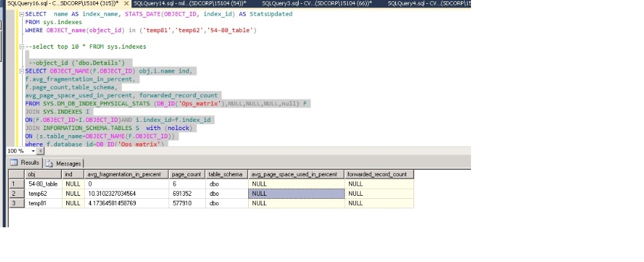The height and width of the screenshot is (262, 644).
Task: Click fragmentation value '0' for 54-80_table
Action: pos(126,184)
